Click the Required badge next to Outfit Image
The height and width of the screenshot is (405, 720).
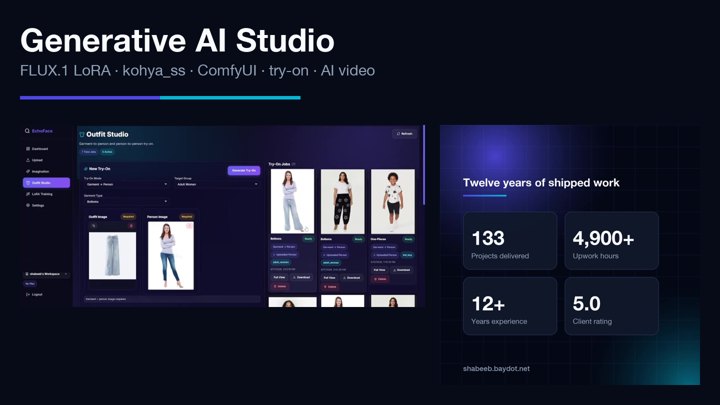coord(129,217)
